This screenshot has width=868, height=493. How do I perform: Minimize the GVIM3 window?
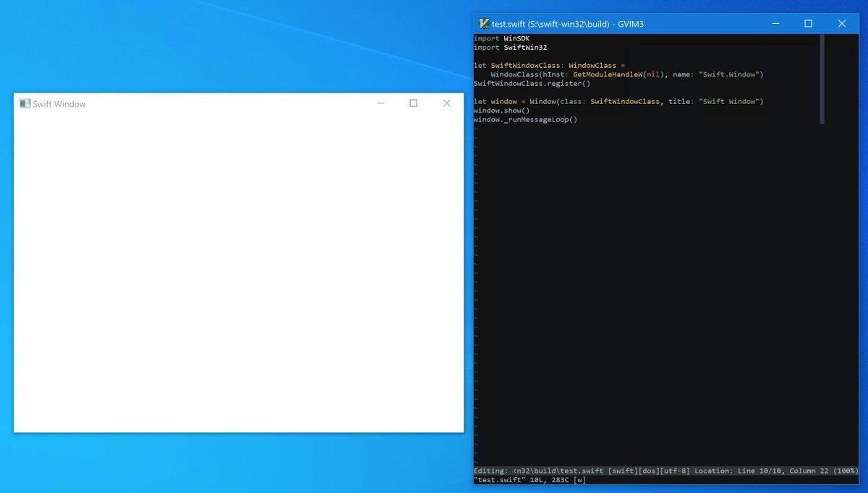pos(775,24)
